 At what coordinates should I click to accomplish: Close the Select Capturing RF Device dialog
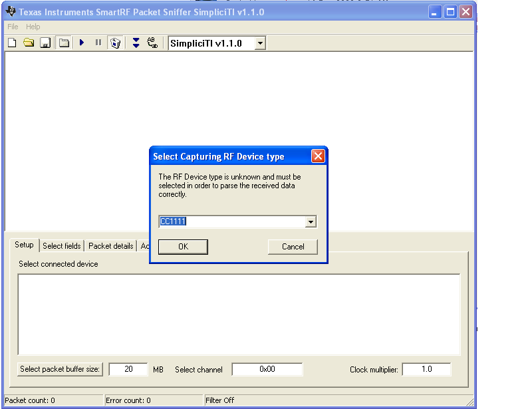point(318,156)
